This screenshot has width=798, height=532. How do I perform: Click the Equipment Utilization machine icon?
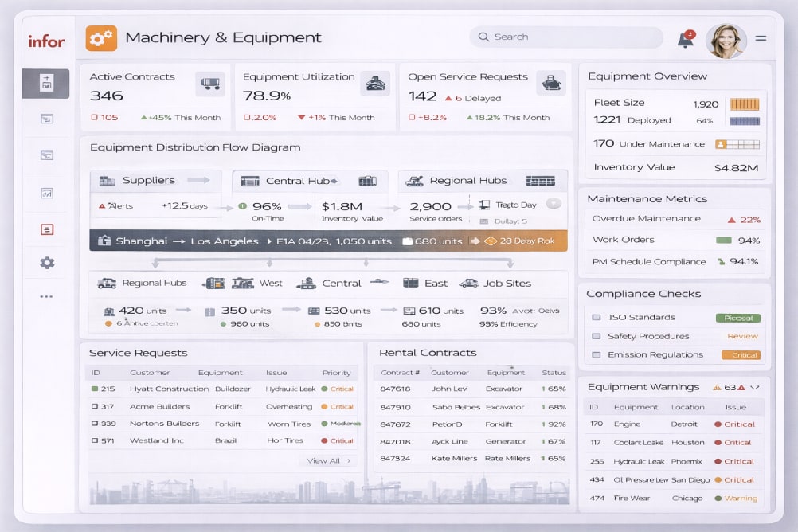tap(374, 83)
